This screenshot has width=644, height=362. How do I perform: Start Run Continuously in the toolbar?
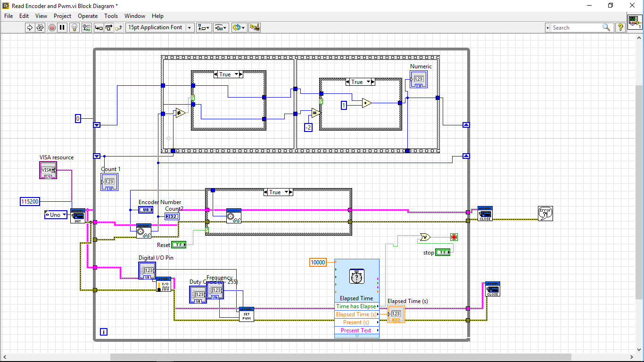[x=40, y=27]
